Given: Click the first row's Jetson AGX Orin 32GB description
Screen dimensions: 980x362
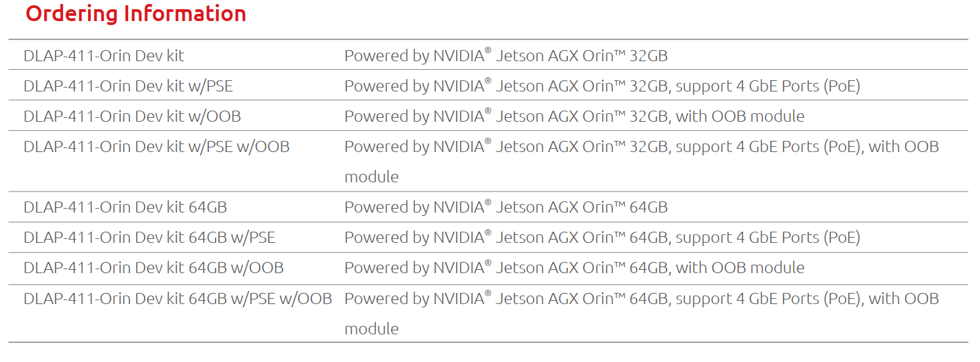Looking at the screenshot, I should [506, 56].
